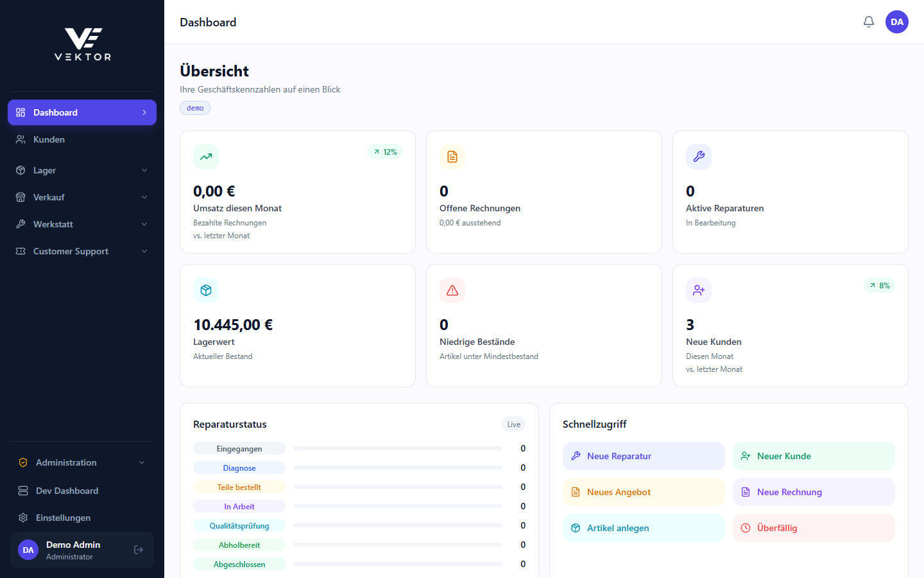The width and height of the screenshot is (924, 578).
Task: Click the Teile bestellt status label
Action: point(239,487)
